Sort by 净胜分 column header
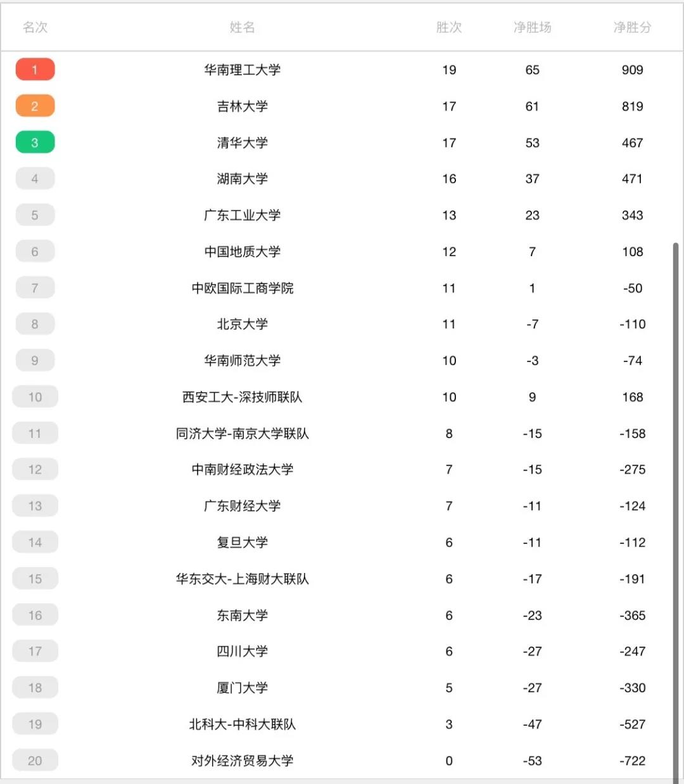Image resolution: width=684 pixels, height=784 pixels. (x=632, y=27)
